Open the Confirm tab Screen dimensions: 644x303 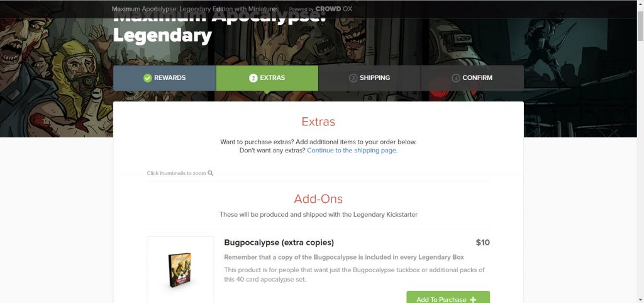472,77
